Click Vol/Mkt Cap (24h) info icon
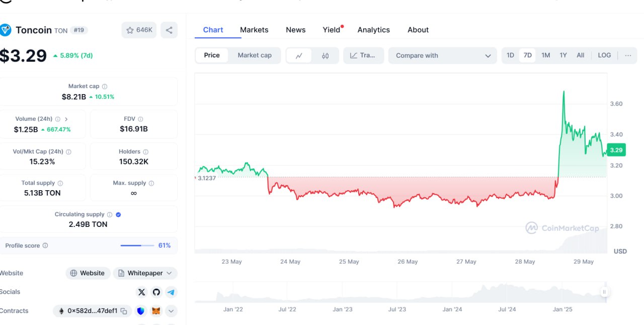This screenshot has height=325, width=644. coord(69,152)
